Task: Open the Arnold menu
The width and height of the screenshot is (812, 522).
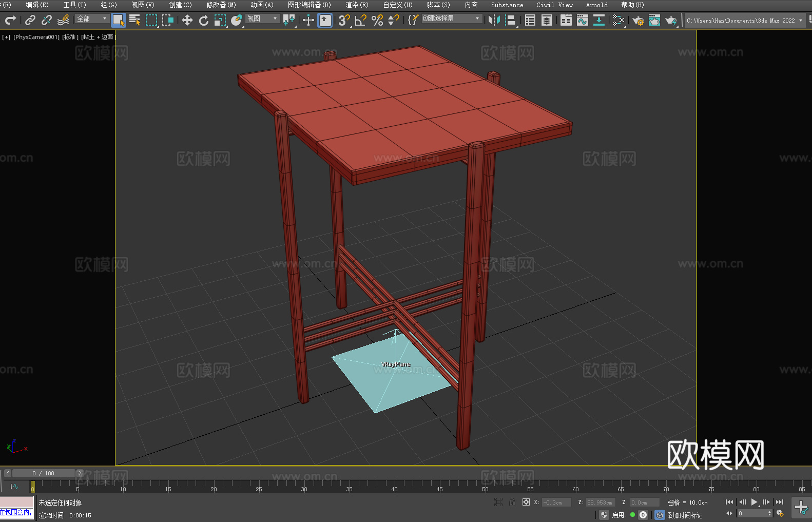Action: [x=597, y=5]
